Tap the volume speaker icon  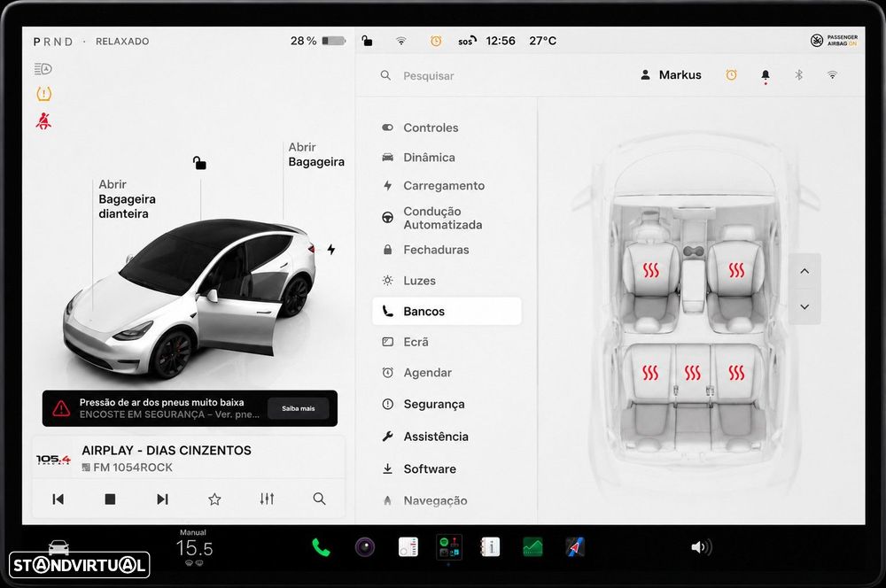tap(701, 546)
